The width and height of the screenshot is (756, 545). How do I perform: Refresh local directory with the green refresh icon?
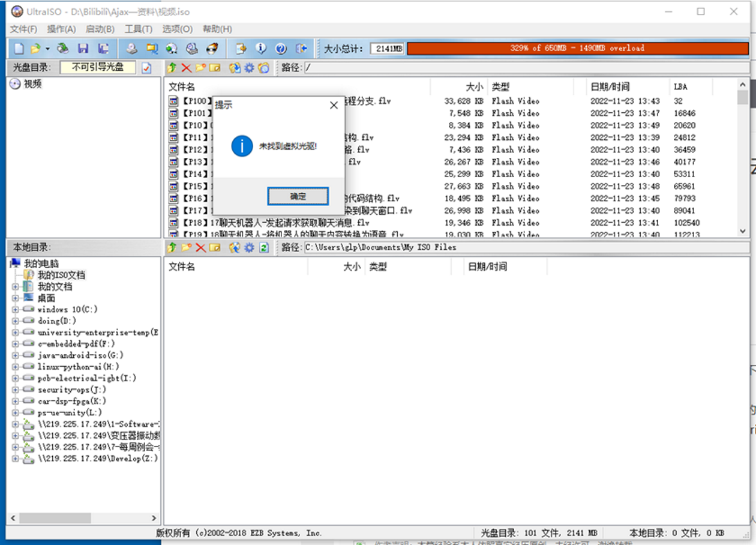click(x=263, y=247)
